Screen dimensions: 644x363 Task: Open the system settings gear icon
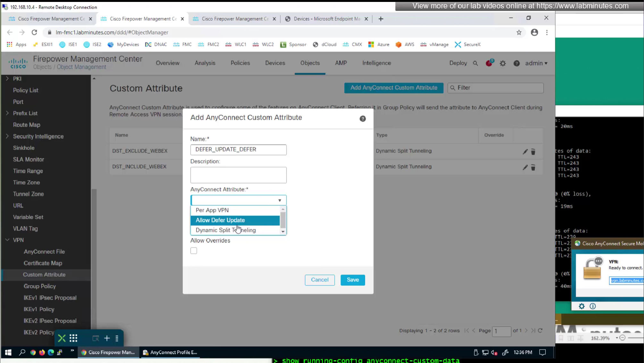coord(503,63)
